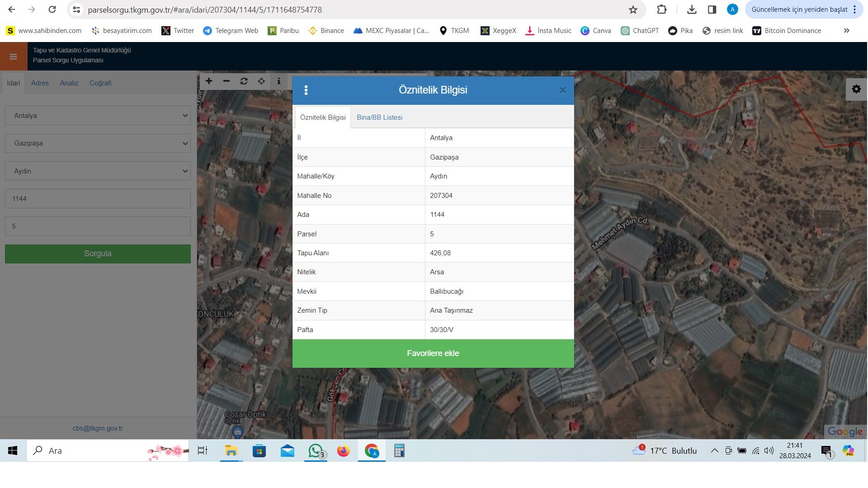868x488 pixels.
Task: Expand the Gazipaşa district dropdown
Action: point(98,143)
